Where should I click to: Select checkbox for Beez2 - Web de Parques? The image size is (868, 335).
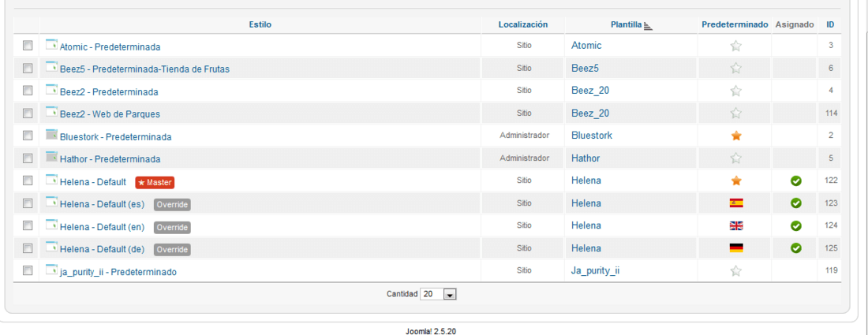click(x=27, y=114)
